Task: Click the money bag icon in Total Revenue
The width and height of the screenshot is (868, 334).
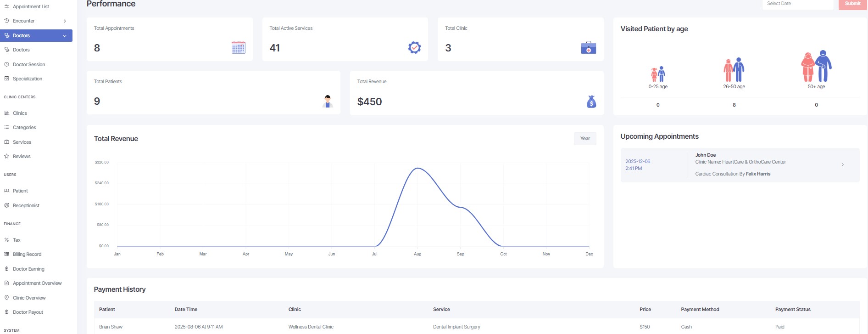Action: coord(591,102)
